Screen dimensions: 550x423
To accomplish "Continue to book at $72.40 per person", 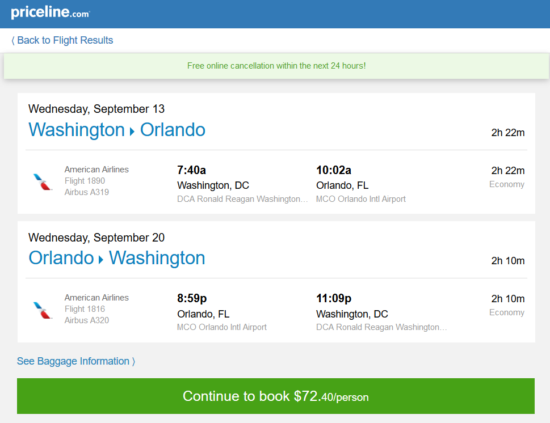I will tap(276, 396).
